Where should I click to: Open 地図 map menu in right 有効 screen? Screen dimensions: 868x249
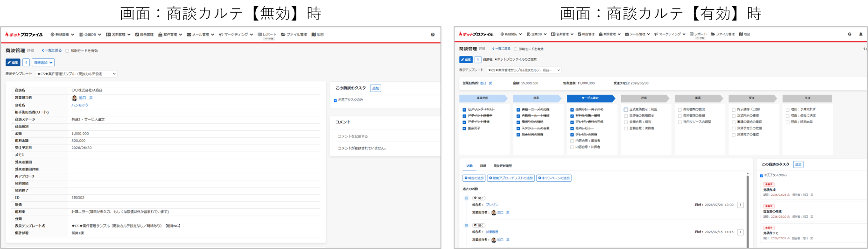click(x=744, y=34)
